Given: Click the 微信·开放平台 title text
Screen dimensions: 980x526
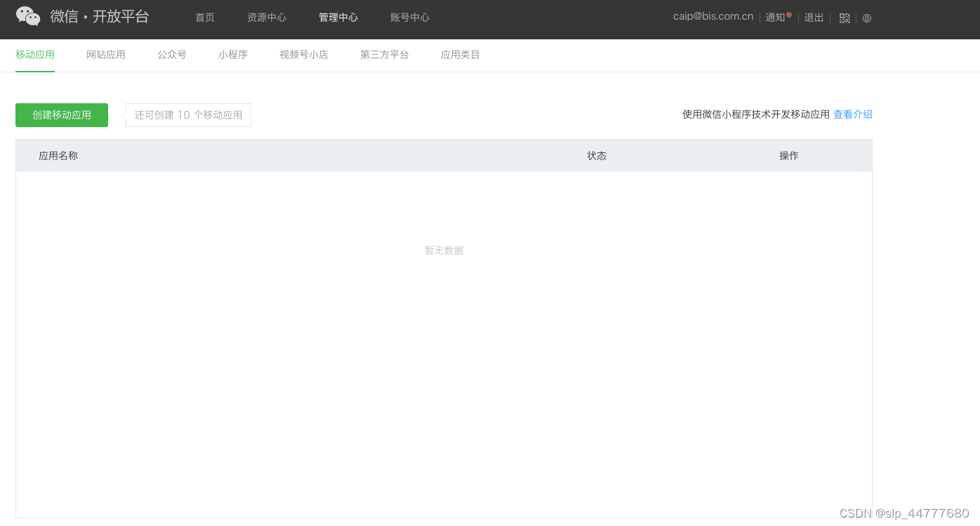Looking at the screenshot, I should [100, 17].
